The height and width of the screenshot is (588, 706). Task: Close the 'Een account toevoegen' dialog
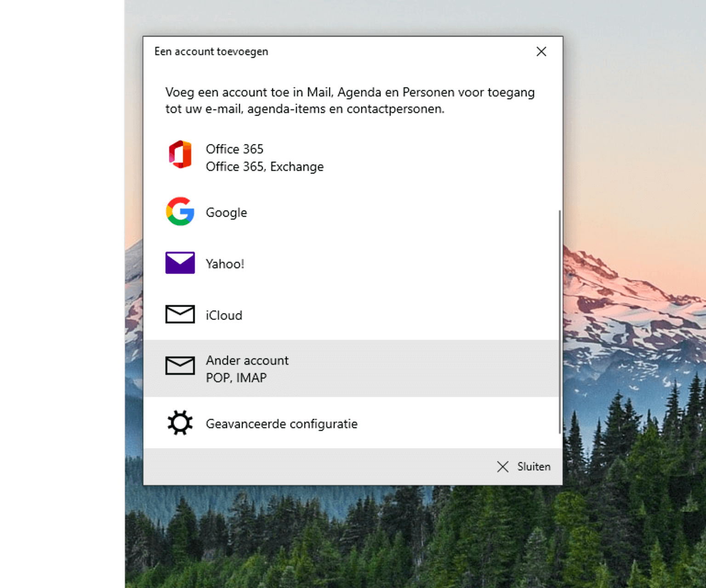tap(541, 51)
